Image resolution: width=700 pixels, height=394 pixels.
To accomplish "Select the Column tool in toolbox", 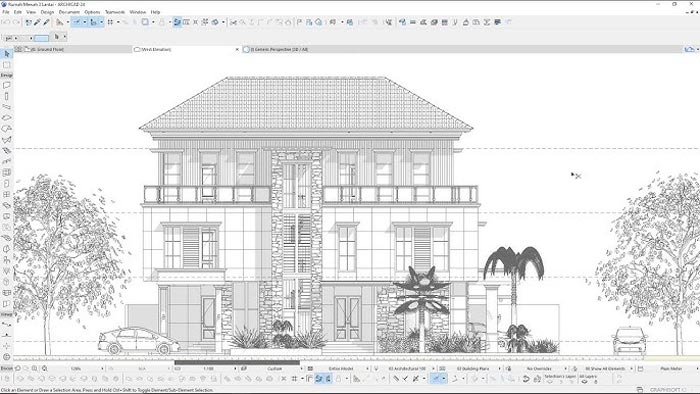I will 7,96.
